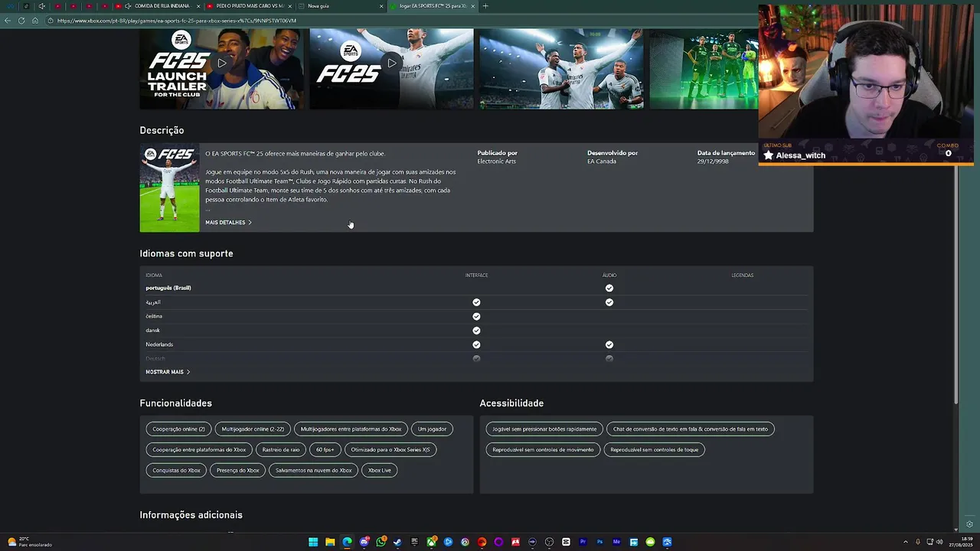
Task: Click the Xbox Live feature tag
Action: tap(379, 471)
